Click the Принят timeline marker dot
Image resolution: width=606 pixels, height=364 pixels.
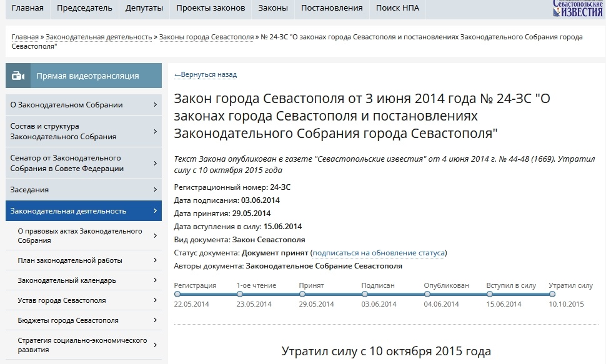(302, 294)
